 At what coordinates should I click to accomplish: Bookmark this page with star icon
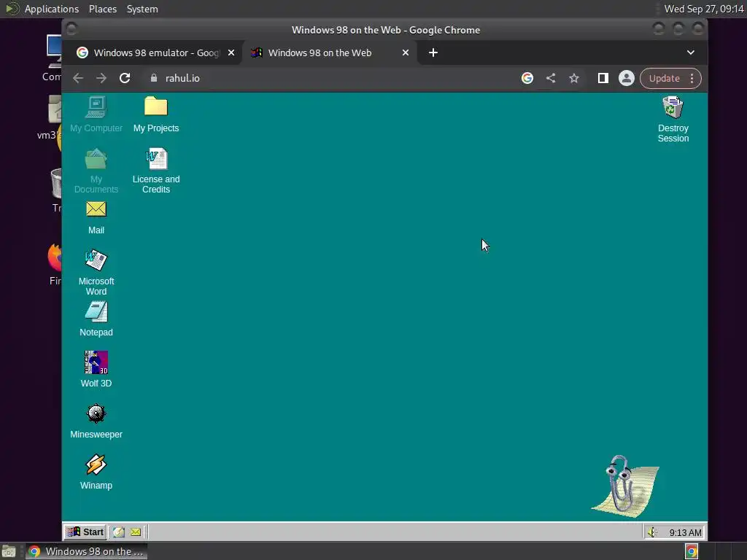pyautogui.click(x=574, y=78)
